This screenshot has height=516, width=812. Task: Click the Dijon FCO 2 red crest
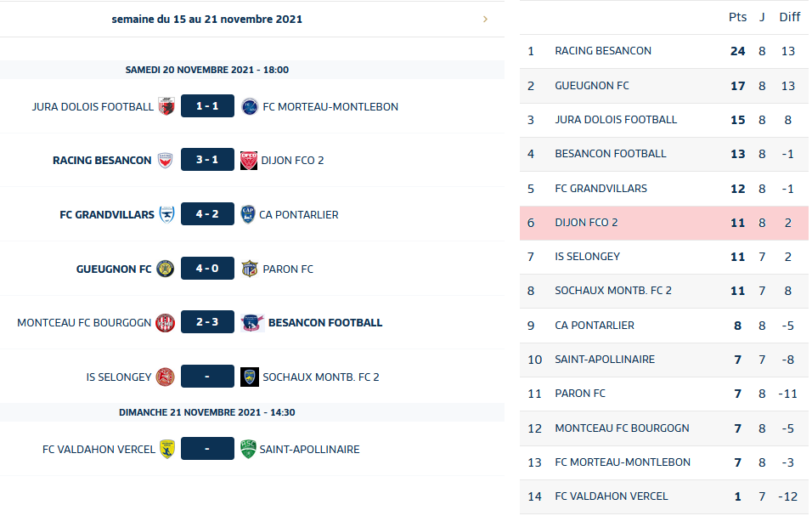248,161
